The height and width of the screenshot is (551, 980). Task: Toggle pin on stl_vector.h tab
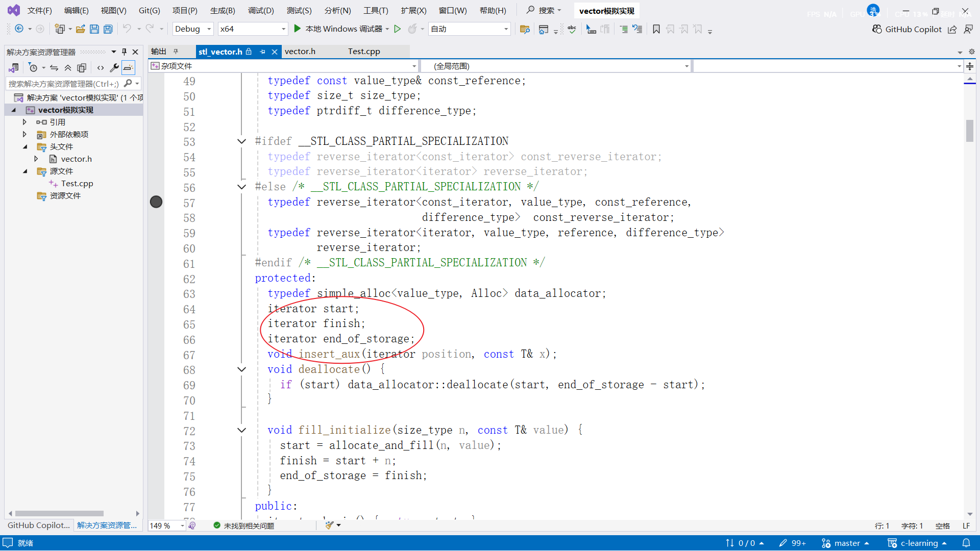[262, 52]
